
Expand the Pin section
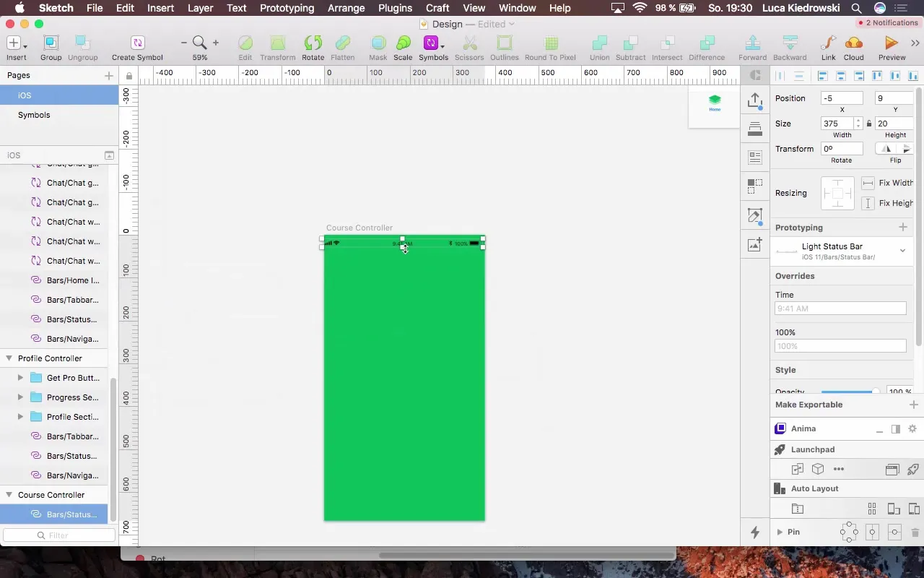click(780, 532)
